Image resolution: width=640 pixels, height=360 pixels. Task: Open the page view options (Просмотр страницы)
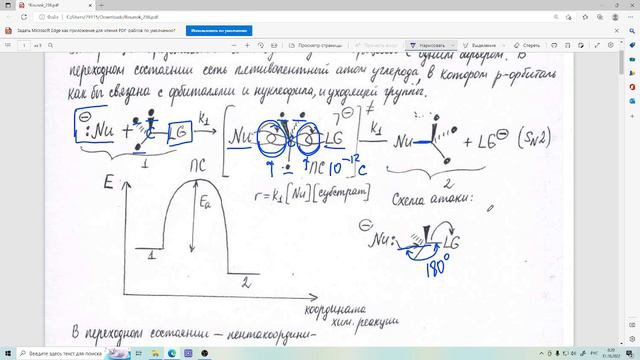pos(315,45)
